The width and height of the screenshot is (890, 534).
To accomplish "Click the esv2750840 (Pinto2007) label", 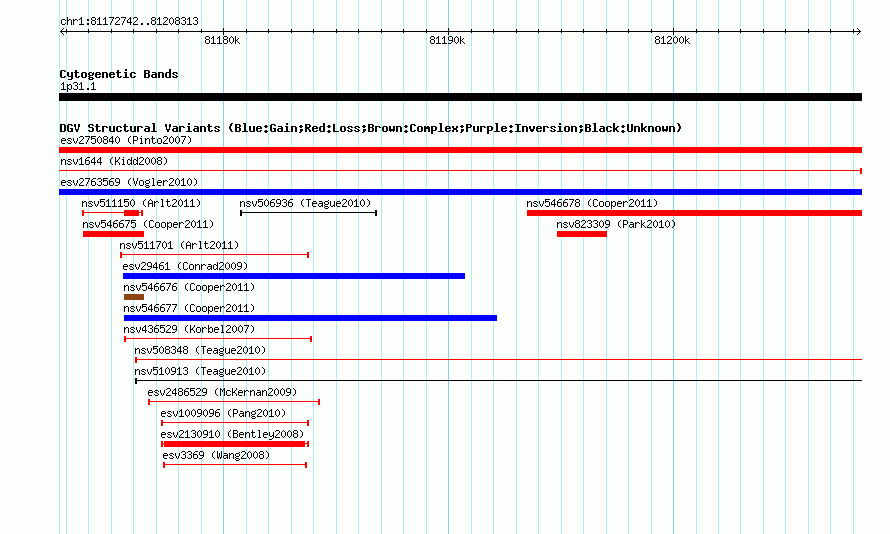I will coord(126,140).
